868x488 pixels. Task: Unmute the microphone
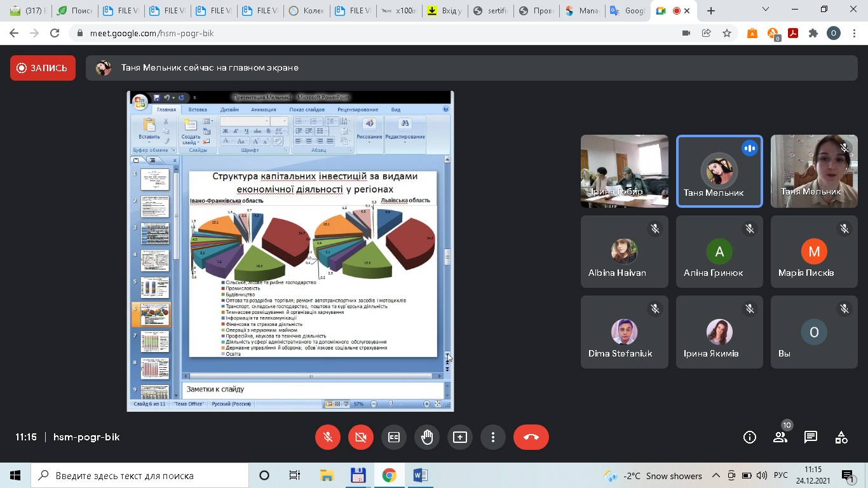(x=328, y=437)
